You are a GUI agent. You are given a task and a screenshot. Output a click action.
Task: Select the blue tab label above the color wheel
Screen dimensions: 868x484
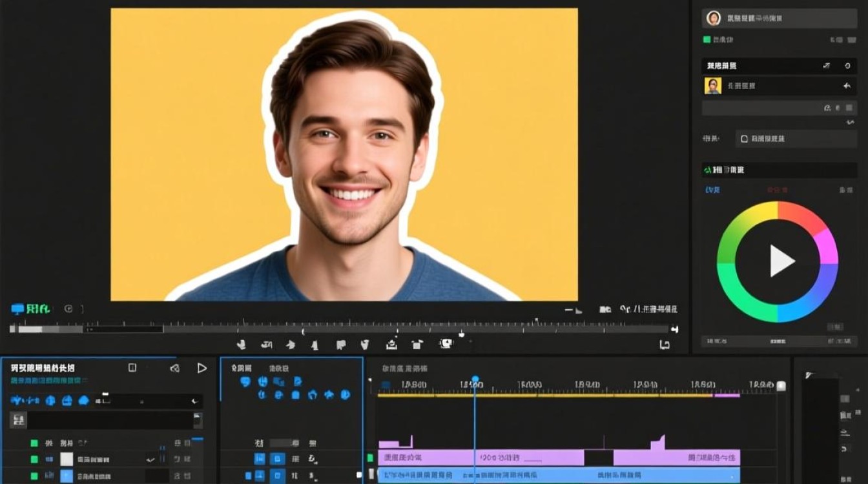click(712, 190)
